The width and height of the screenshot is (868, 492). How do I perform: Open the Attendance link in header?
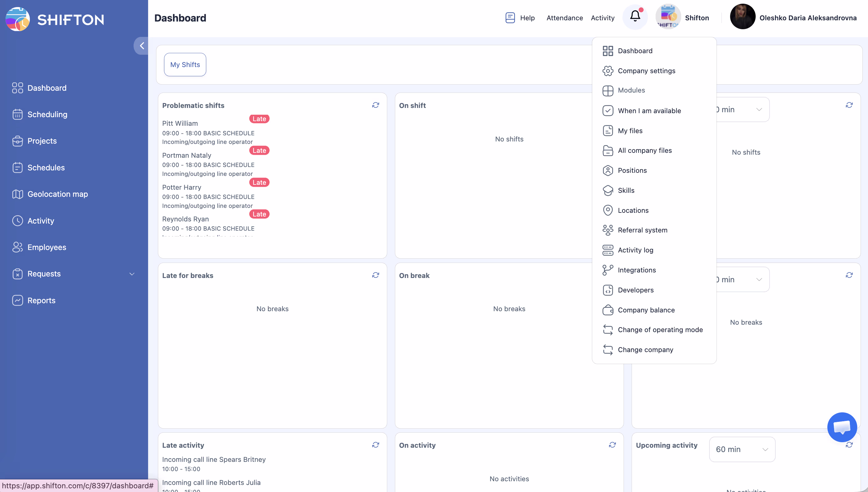tap(564, 18)
